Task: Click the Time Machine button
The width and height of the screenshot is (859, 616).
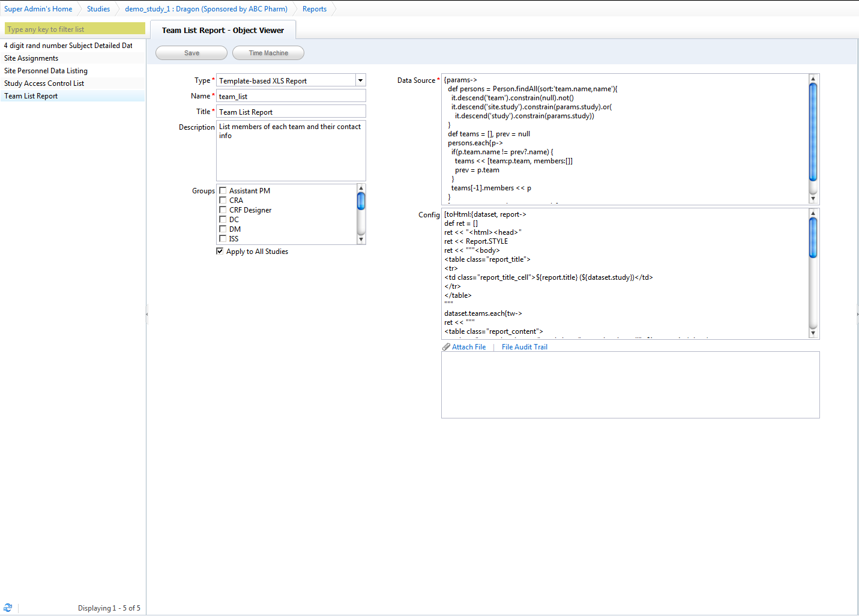Action: 268,53
